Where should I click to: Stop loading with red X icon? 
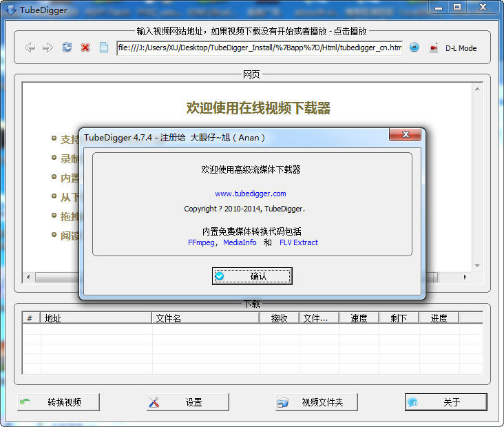pos(85,48)
